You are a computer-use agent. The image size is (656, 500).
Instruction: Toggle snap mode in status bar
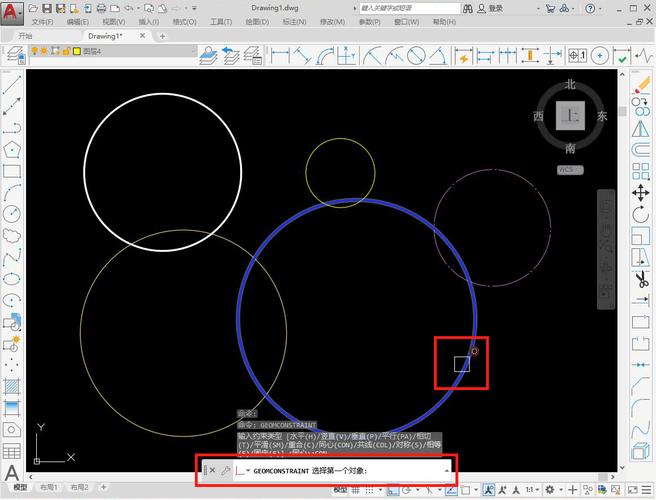369,489
